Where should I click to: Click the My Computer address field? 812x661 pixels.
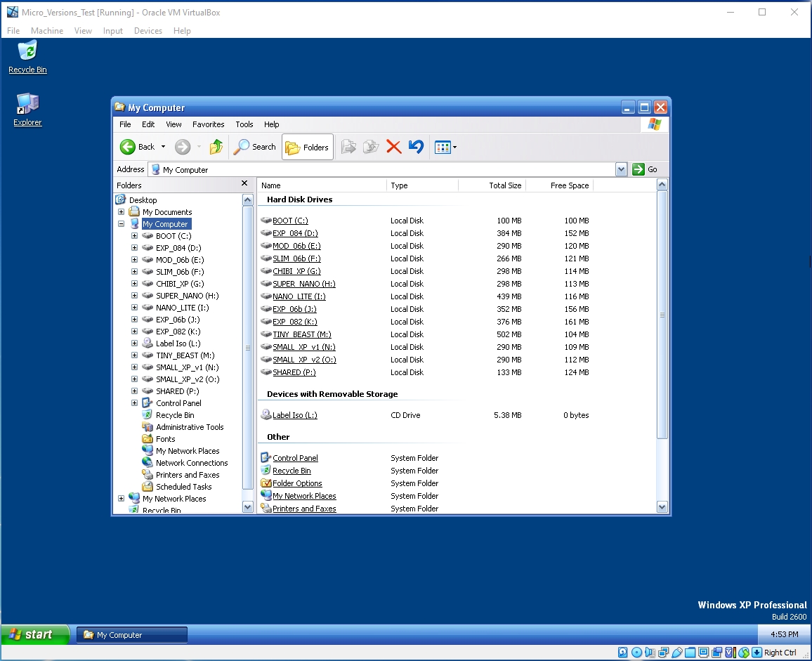pos(381,169)
